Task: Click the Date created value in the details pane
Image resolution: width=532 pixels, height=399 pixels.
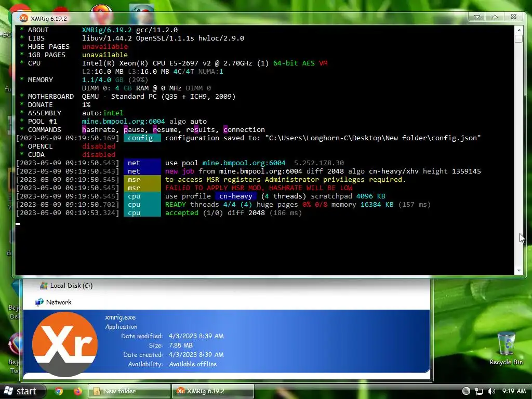Action: click(196, 354)
